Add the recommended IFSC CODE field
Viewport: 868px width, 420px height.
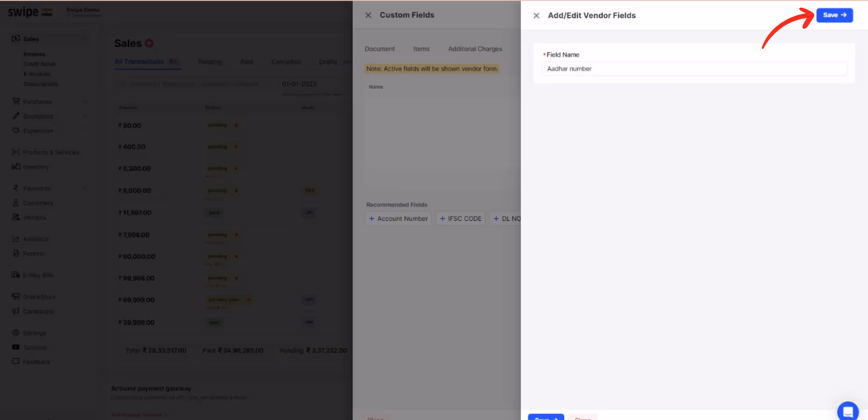(x=461, y=219)
